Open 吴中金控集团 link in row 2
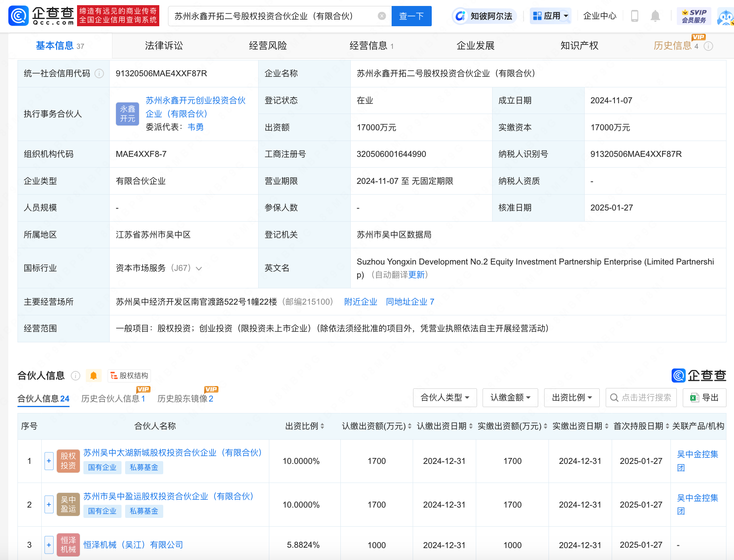The width and height of the screenshot is (734, 560). point(697,504)
